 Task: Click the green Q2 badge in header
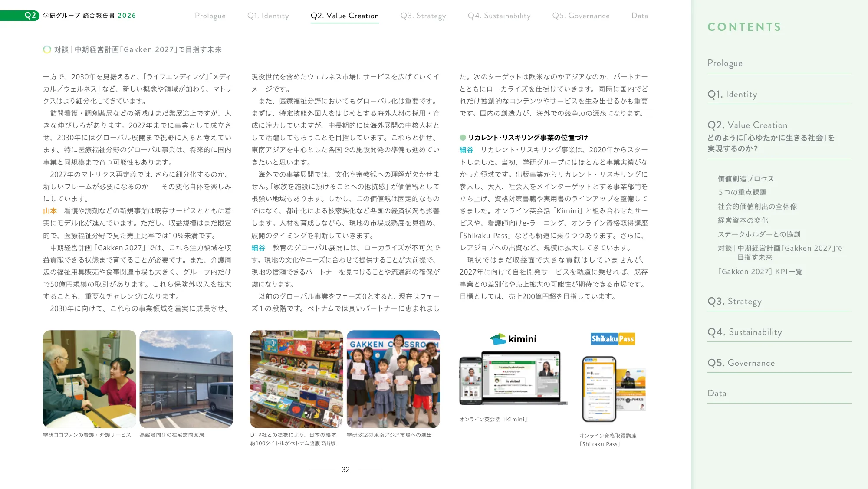pyautogui.click(x=20, y=16)
